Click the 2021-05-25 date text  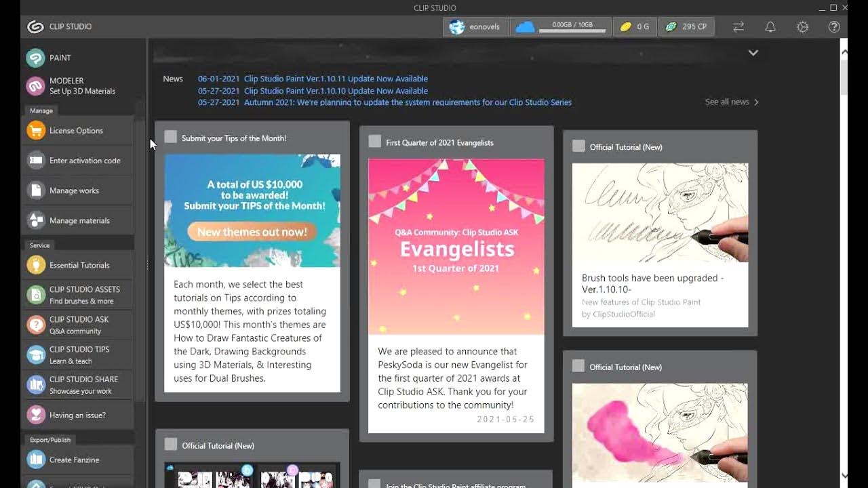(x=506, y=420)
